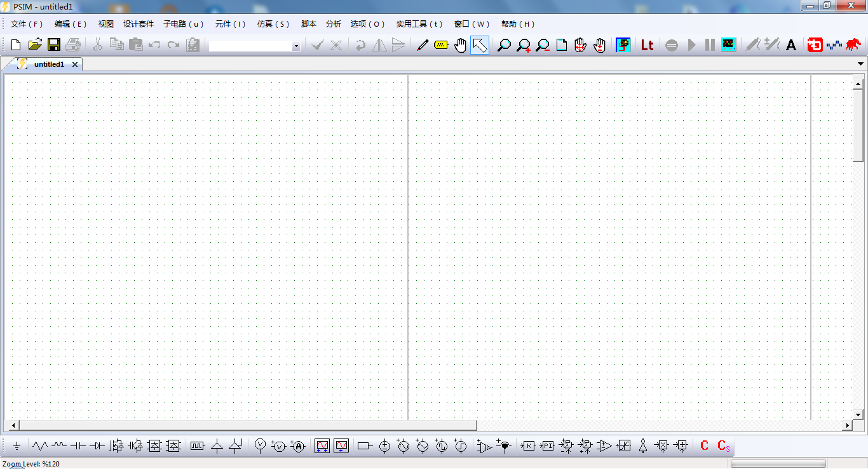Place the proportional K block

click(528, 446)
